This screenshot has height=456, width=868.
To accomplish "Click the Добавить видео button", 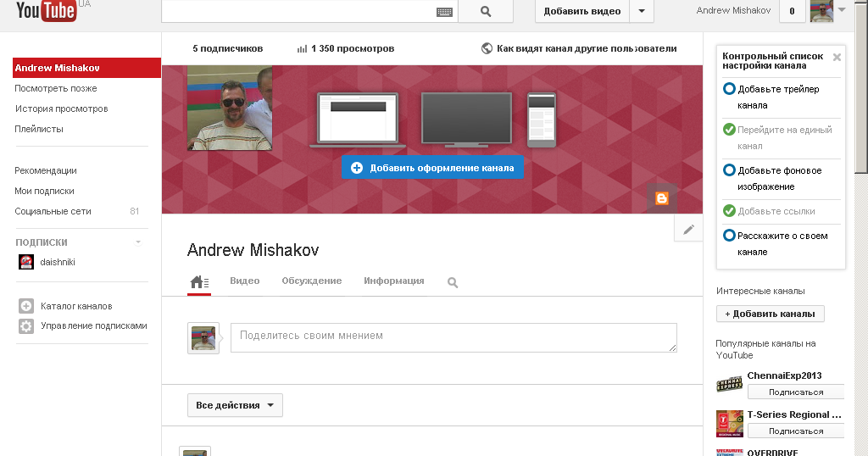I will pos(581,11).
